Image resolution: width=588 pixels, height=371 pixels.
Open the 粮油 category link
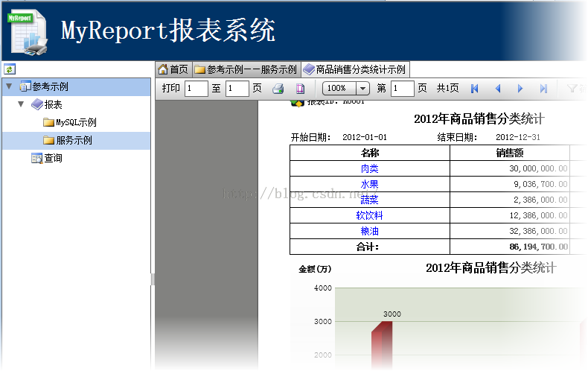pos(369,231)
